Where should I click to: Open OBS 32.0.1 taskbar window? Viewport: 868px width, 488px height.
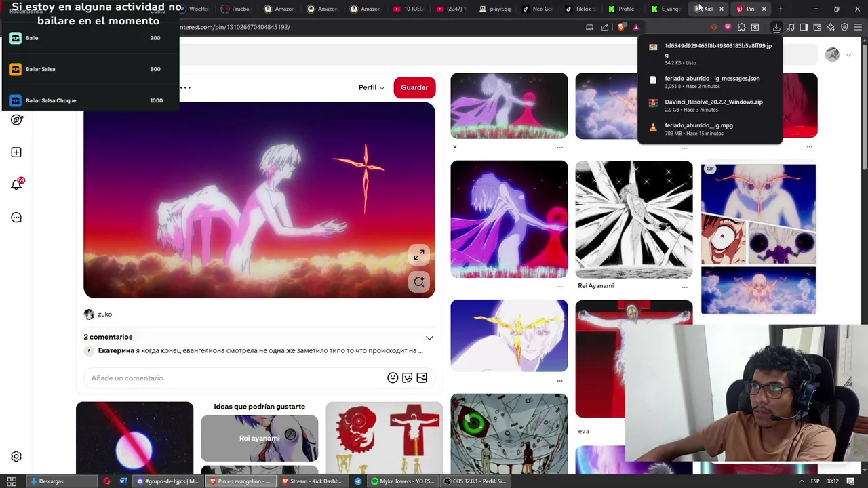pos(475,481)
